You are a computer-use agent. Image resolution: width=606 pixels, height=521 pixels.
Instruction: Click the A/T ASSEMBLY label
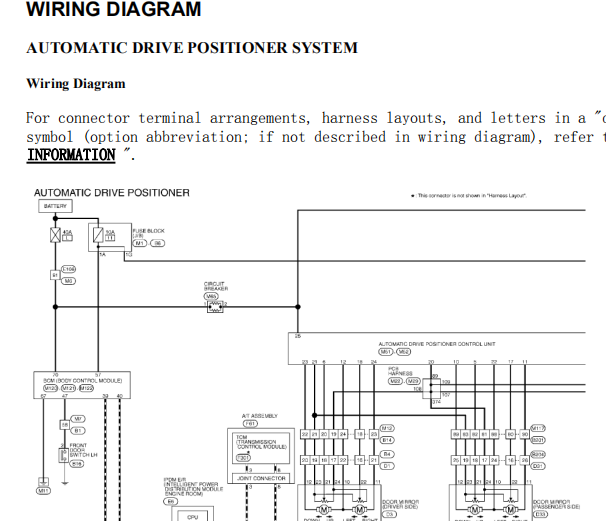click(260, 416)
